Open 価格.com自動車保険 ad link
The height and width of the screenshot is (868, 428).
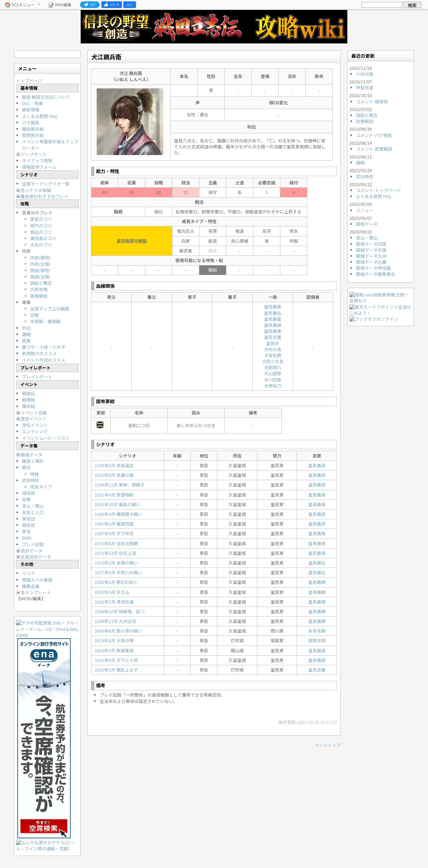point(380,297)
